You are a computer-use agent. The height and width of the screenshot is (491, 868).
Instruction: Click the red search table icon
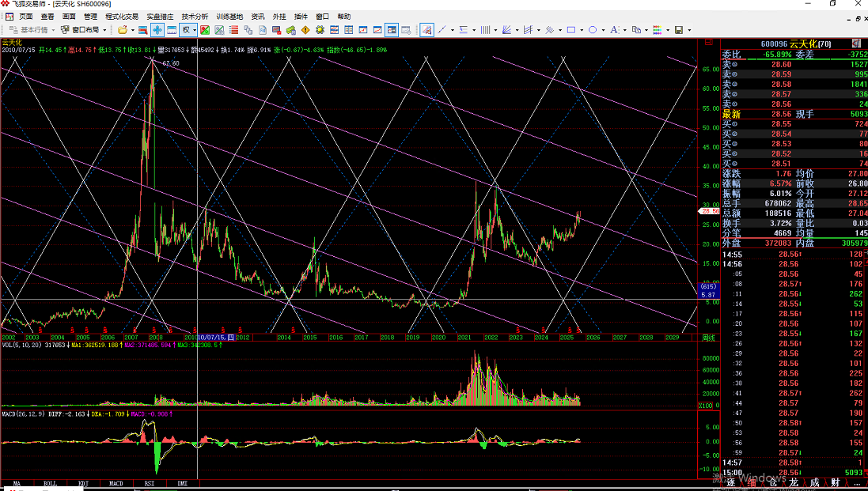(143, 30)
